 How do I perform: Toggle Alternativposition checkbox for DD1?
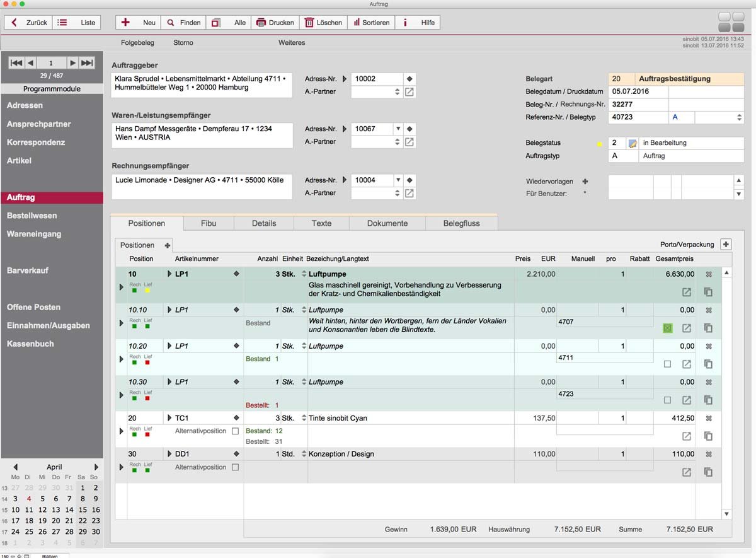(x=235, y=467)
